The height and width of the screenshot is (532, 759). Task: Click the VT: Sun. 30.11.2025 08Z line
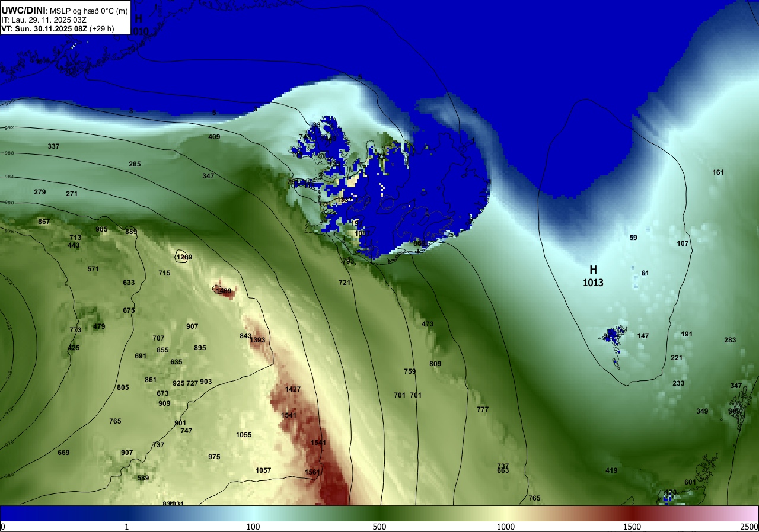[58, 28]
